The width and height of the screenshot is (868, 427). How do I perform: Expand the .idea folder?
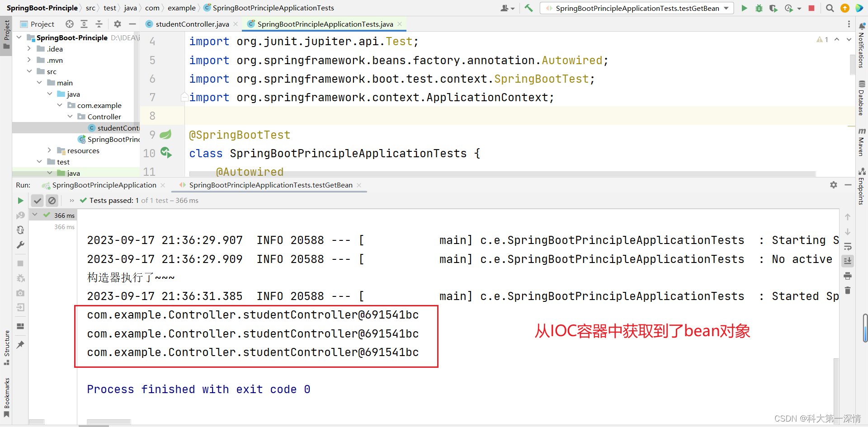(x=29, y=48)
